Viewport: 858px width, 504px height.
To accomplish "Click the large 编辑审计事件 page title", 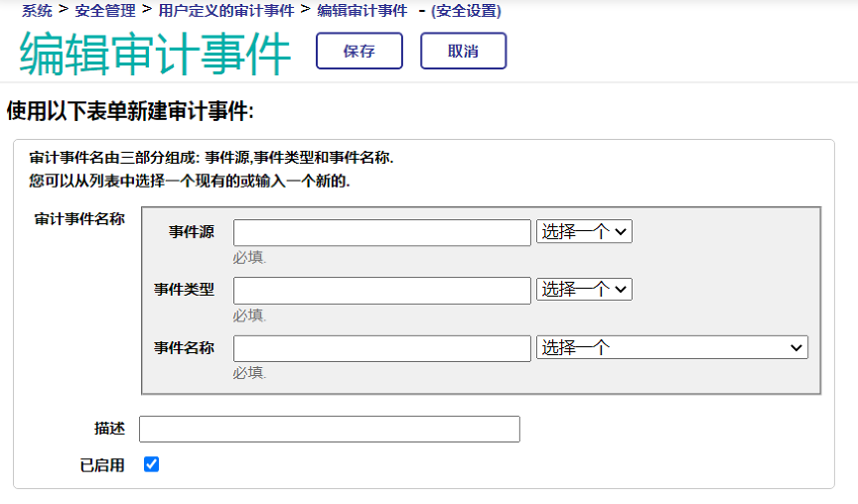I will click(156, 55).
